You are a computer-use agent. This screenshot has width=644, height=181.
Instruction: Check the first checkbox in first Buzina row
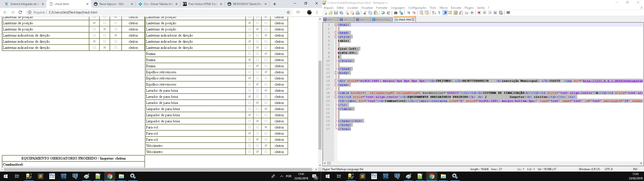point(249,54)
